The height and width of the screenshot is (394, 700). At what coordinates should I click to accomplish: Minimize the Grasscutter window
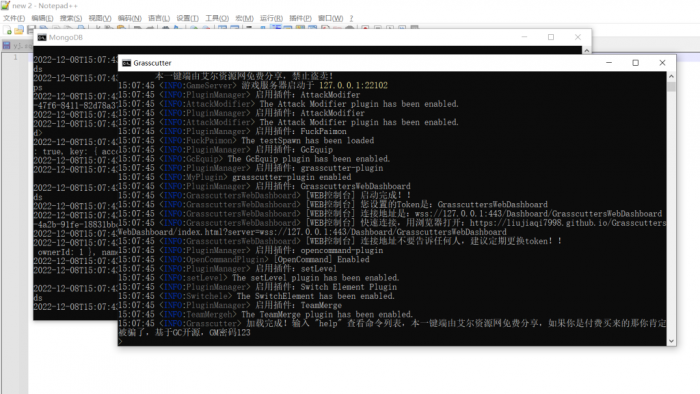tap(609, 63)
